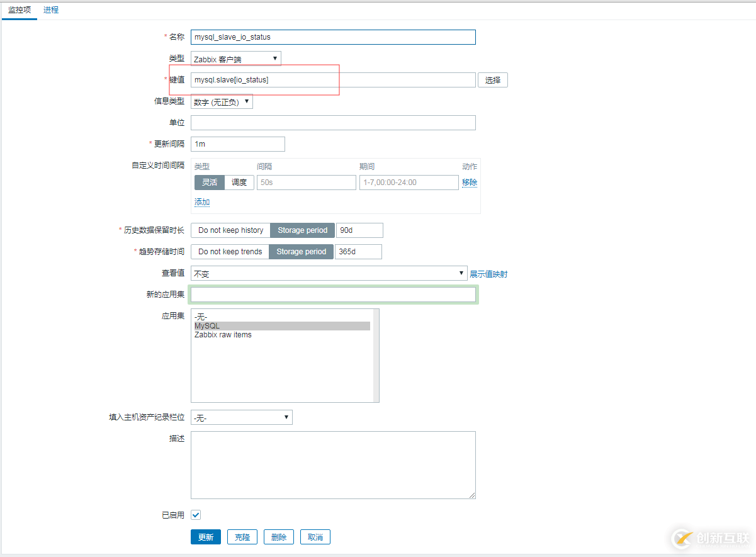
Task: Open the 类型 dropdown showing Zabbix 客户端
Action: click(x=235, y=57)
